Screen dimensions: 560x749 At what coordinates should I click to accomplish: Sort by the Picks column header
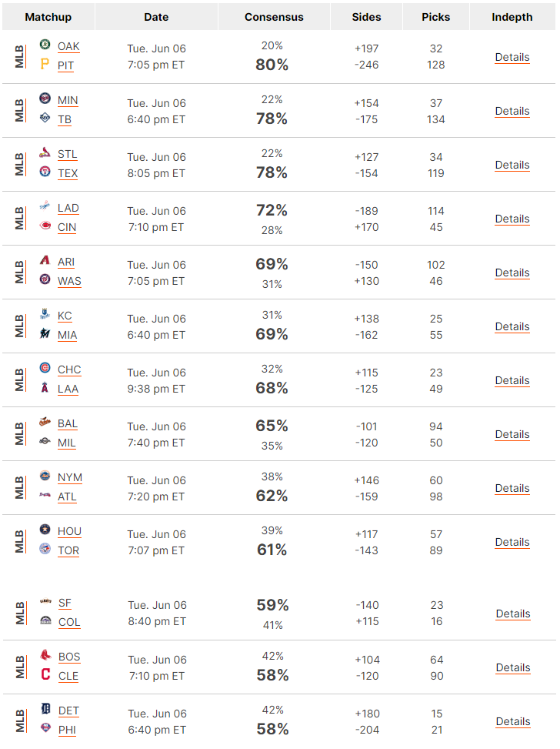point(436,17)
